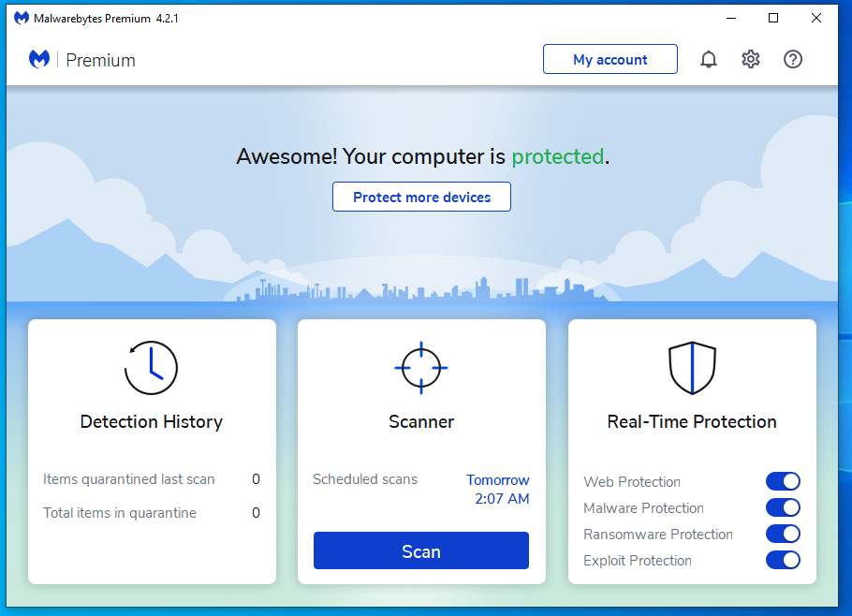The height and width of the screenshot is (616, 852).
Task: Click the Malware Protection label
Action: 643,508
